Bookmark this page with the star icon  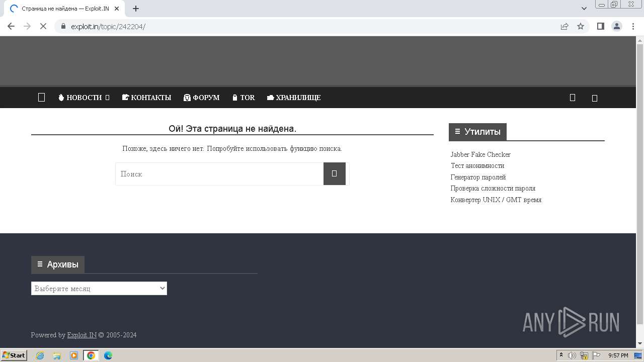581,26
